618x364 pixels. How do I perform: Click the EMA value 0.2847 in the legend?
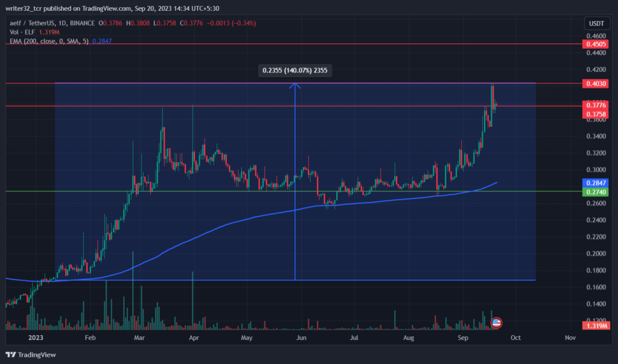[102, 41]
